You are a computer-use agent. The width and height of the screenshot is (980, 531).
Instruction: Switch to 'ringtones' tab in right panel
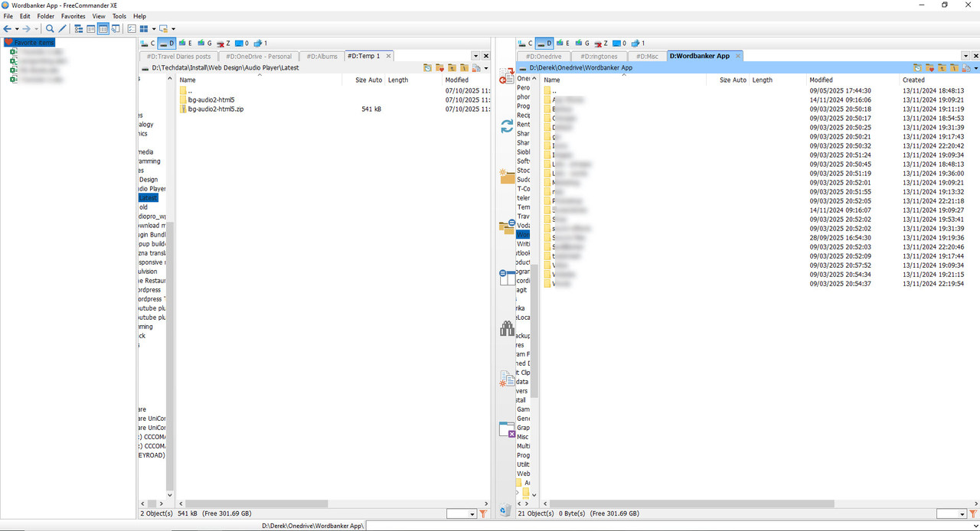pos(599,56)
